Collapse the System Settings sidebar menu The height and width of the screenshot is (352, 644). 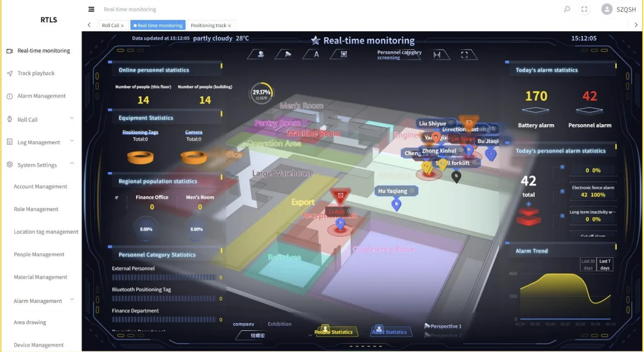72,163
